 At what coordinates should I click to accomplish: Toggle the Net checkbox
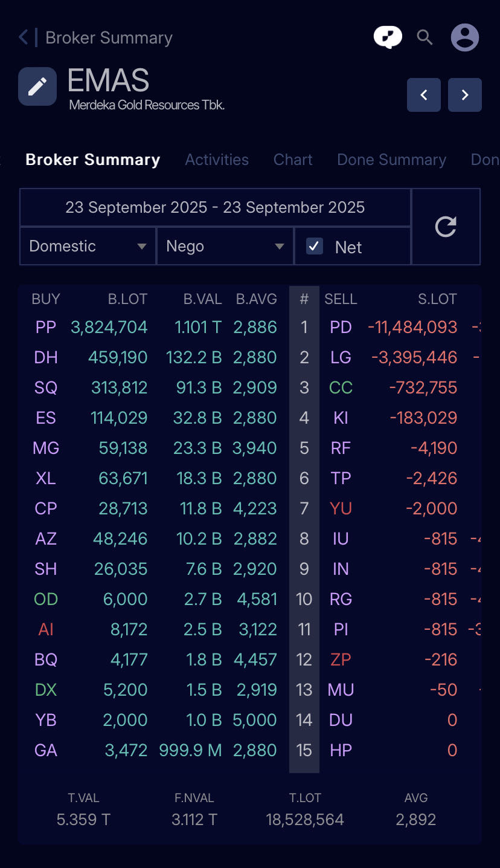pos(315,246)
